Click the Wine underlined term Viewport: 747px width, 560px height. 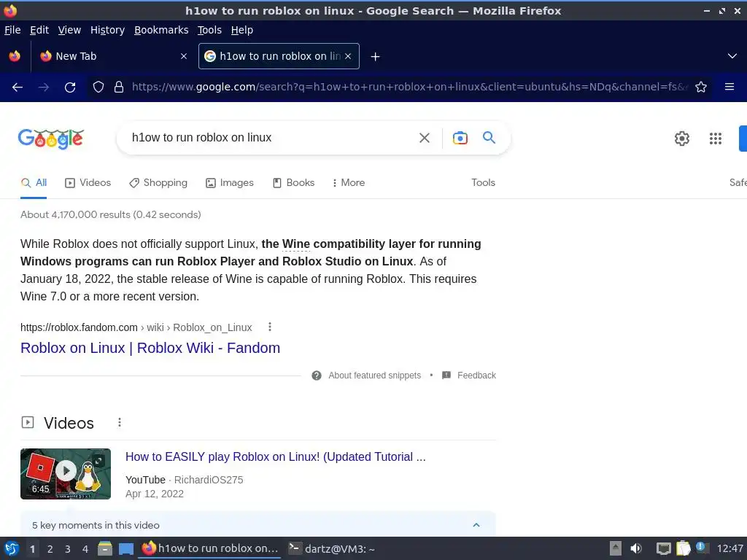pos(296,244)
